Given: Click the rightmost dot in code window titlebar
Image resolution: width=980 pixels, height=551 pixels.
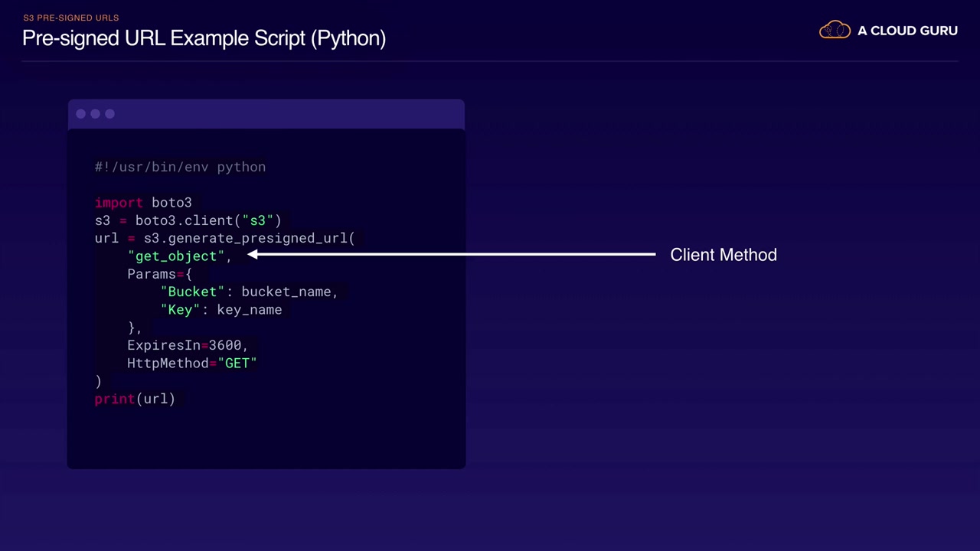Looking at the screenshot, I should (x=110, y=114).
